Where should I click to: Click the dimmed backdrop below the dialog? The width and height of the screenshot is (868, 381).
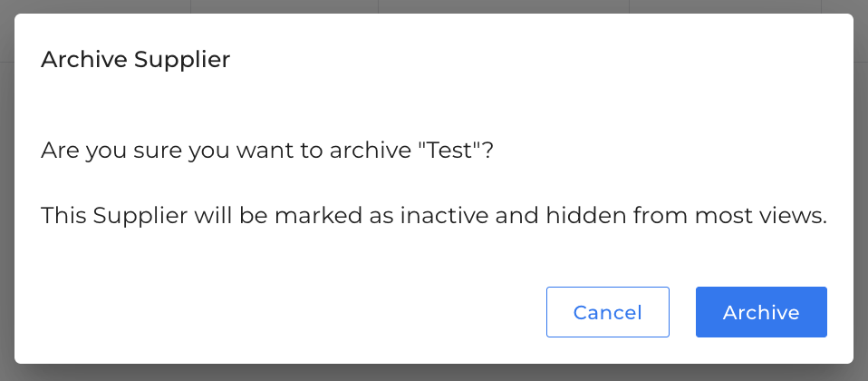pyautogui.click(x=434, y=373)
